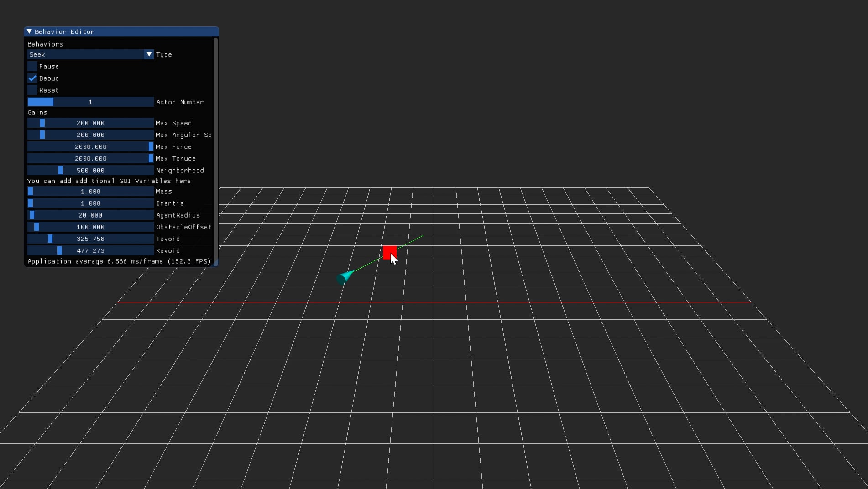Click the Neighborhood slider
Viewport: 868px width, 489px height.
click(90, 171)
